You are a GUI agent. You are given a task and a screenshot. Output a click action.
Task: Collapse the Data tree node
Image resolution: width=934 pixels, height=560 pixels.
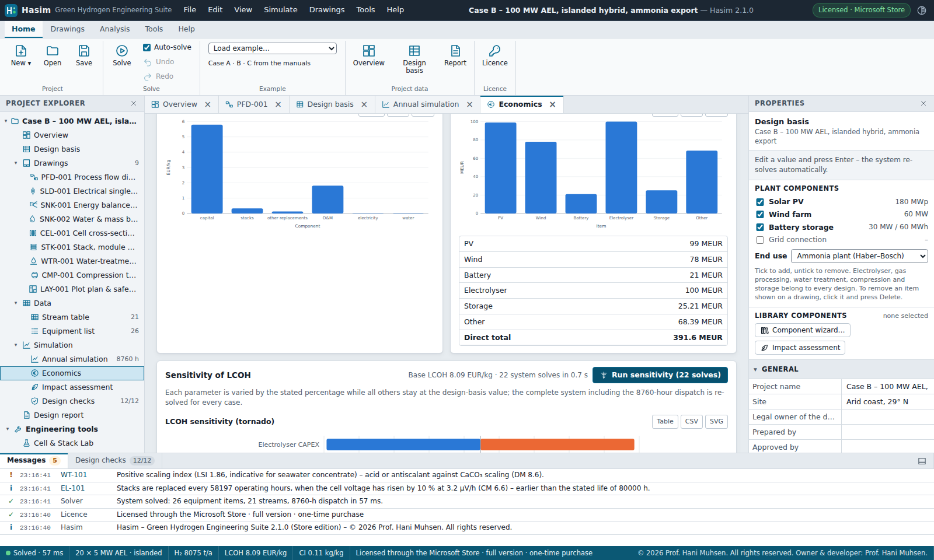pos(16,303)
